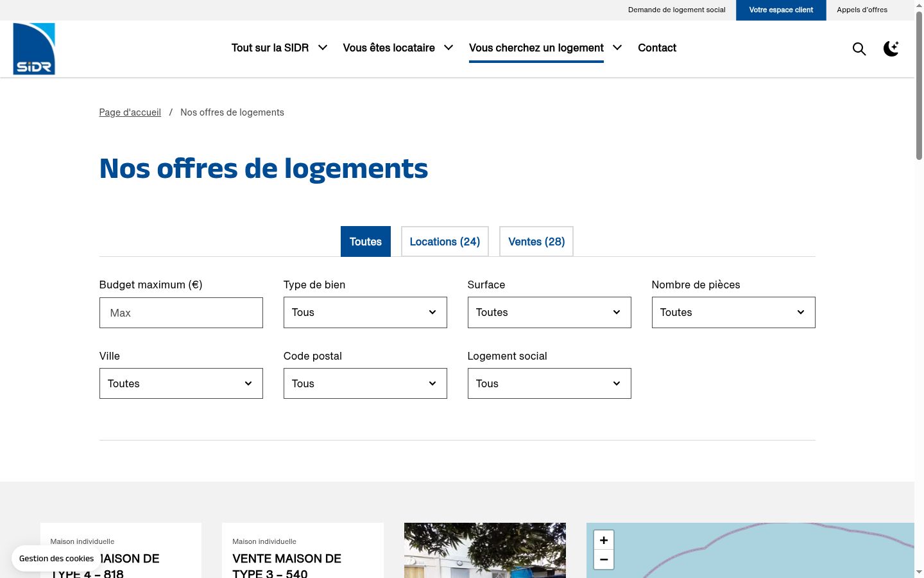924x578 pixels.
Task: Open the Code postal dropdown
Action: [x=365, y=383]
